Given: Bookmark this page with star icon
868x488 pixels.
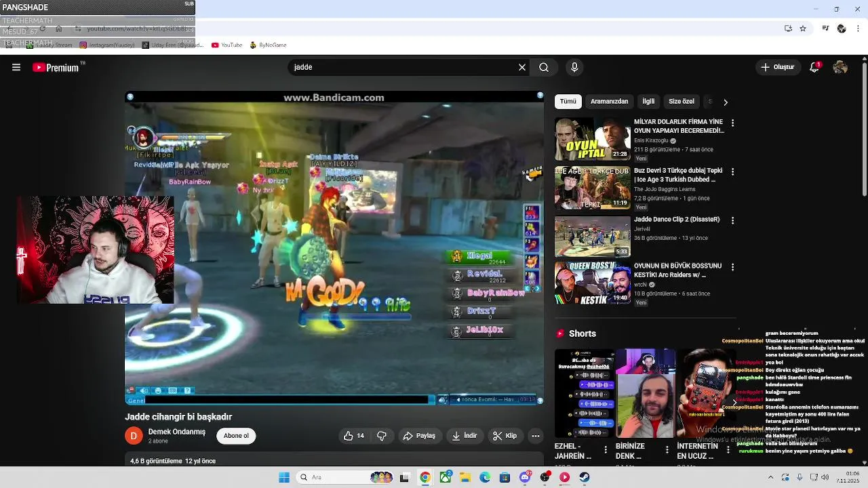Looking at the screenshot, I should coord(803,28).
